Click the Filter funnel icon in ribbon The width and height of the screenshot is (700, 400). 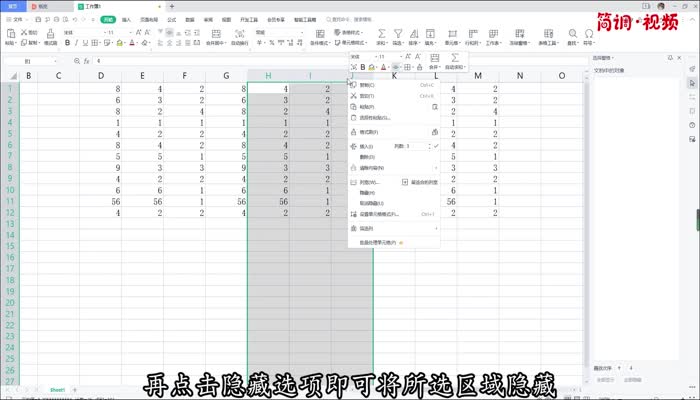[398, 34]
